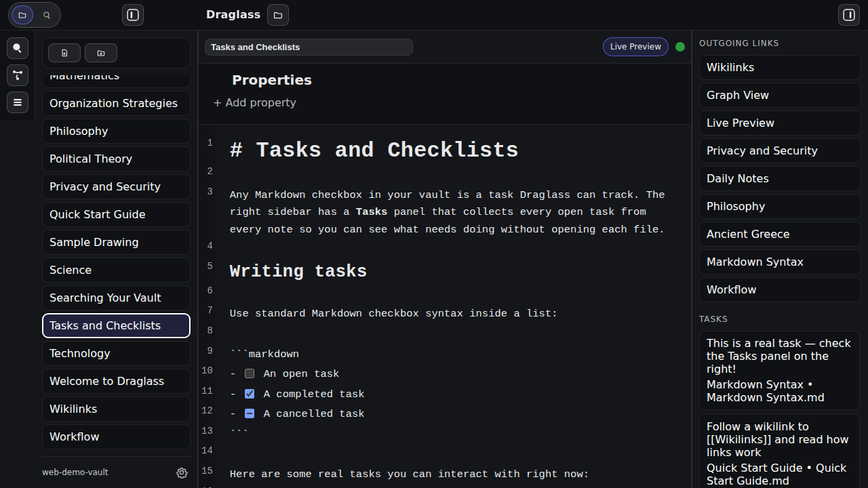This screenshot has height=488, width=868.
Task: Switch to the file explorer folder view
Action: (22, 15)
